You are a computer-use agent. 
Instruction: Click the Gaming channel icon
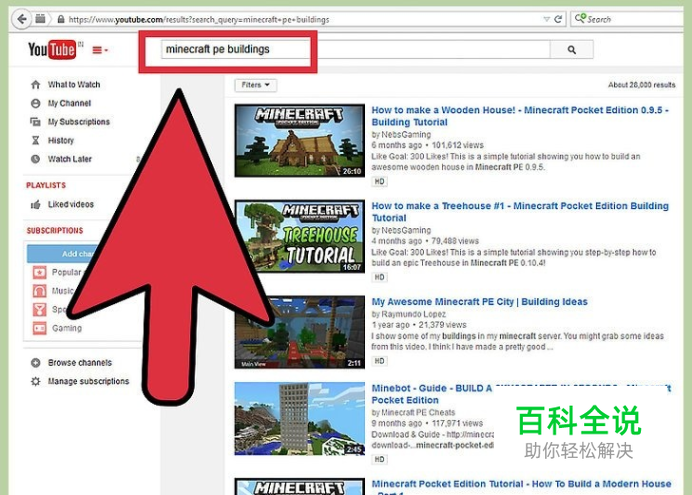(x=39, y=328)
